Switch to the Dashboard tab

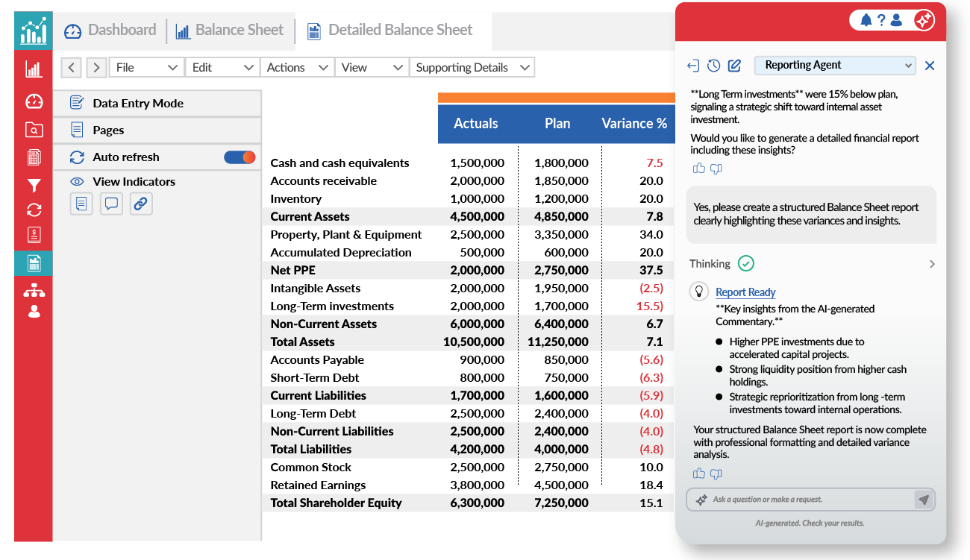pos(110,31)
